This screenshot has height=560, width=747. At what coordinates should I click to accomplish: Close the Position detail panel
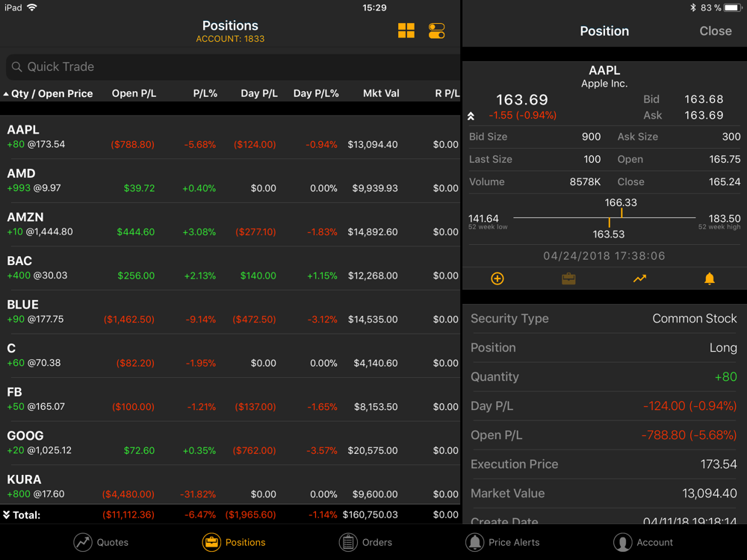coord(715,31)
